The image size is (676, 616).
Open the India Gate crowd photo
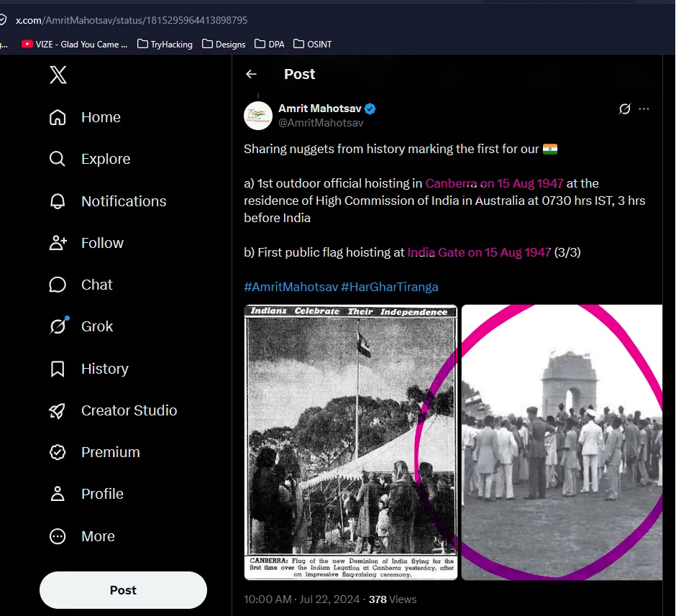(x=562, y=442)
